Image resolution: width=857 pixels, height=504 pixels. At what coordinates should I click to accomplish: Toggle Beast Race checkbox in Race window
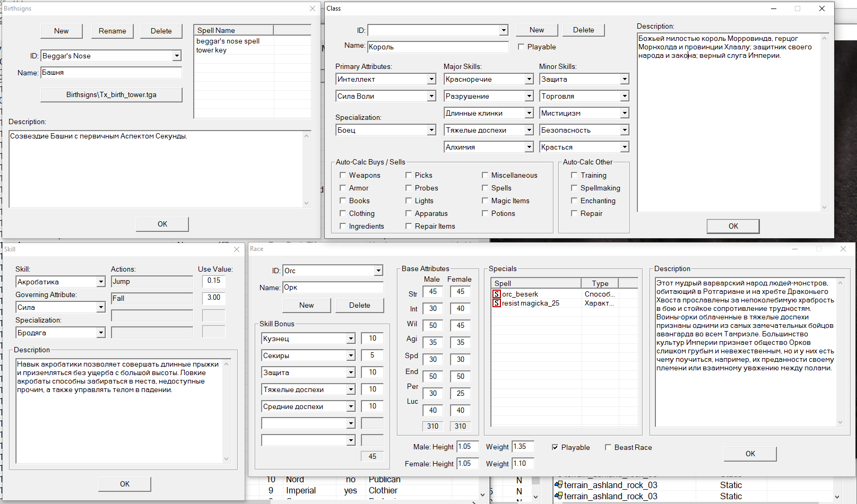tap(608, 447)
